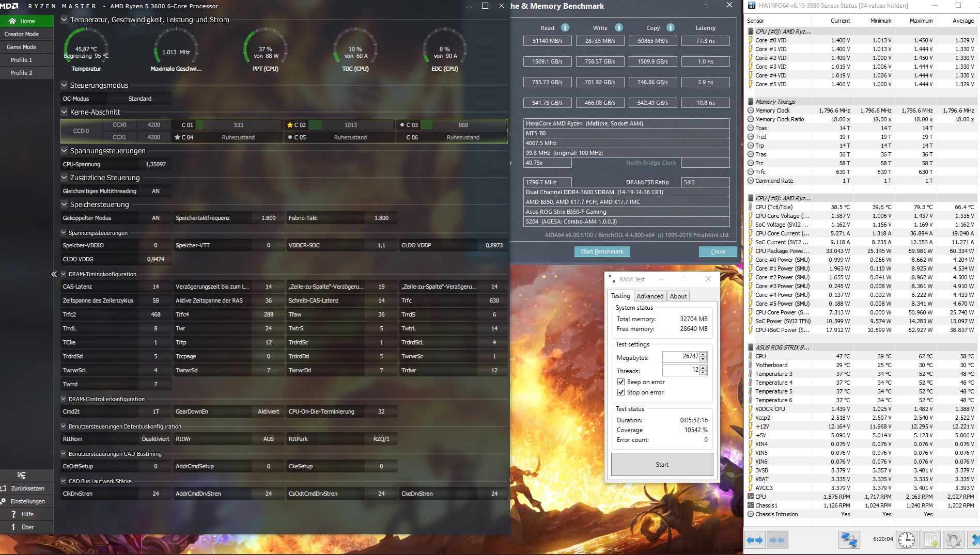
Task: Click the Maximum column header in HWiNFO
Action: (x=915, y=21)
